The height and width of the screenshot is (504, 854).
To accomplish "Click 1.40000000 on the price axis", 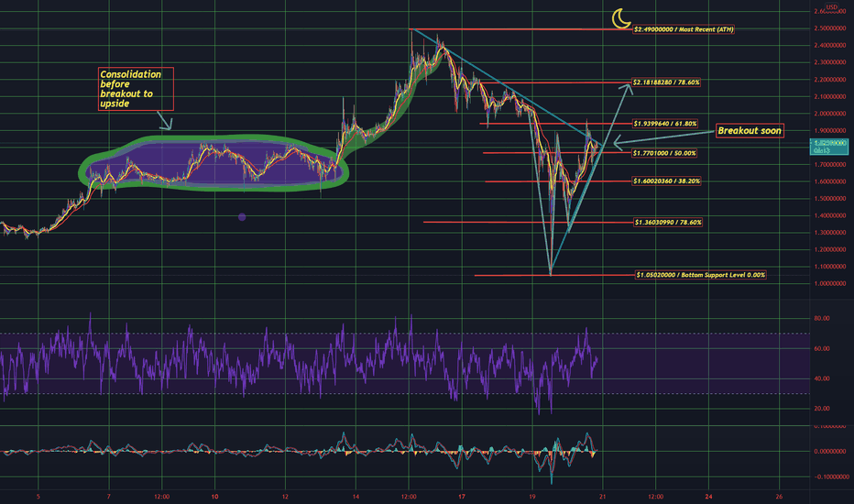I will (829, 215).
